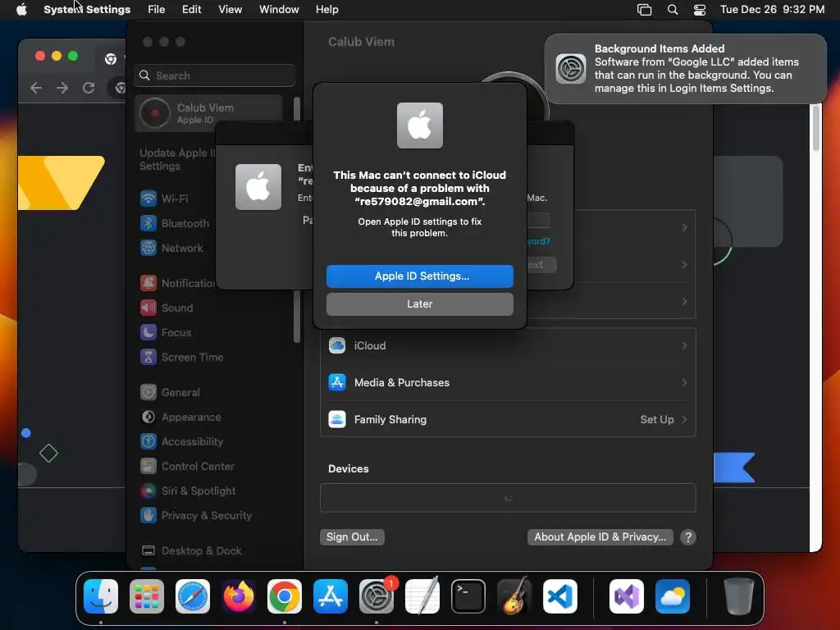The width and height of the screenshot is (840, 630).
Task: Open Media & Purchases row icon
Action: 337,382
